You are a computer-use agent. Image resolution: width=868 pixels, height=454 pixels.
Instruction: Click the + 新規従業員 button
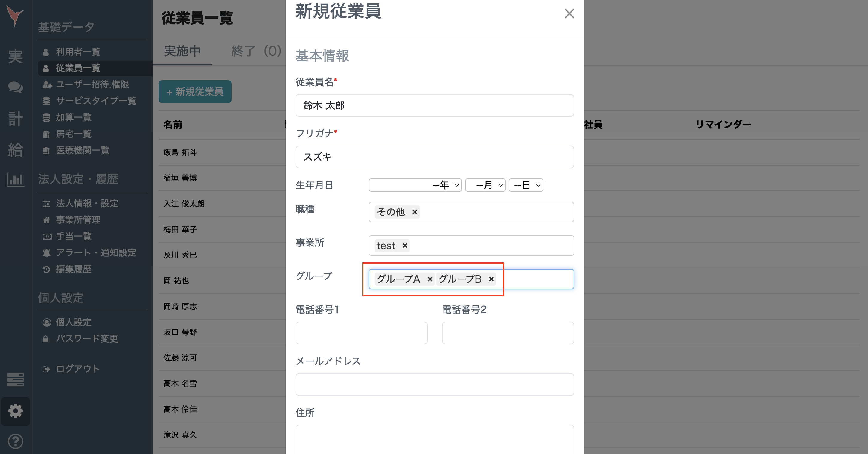tap(195, 91)
